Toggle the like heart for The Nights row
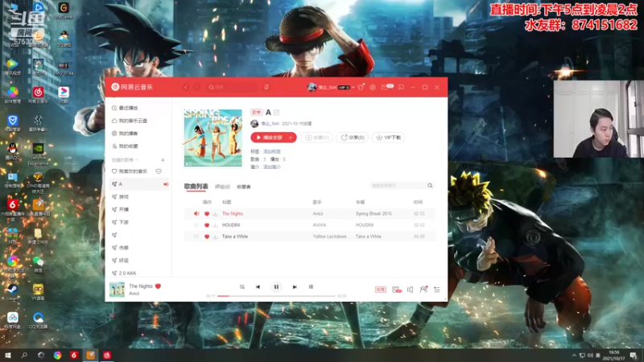 tap(207, 214)
